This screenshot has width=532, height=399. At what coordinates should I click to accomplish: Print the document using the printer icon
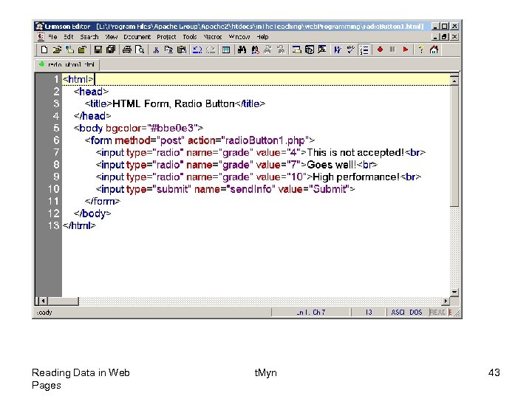pos(127,50)
